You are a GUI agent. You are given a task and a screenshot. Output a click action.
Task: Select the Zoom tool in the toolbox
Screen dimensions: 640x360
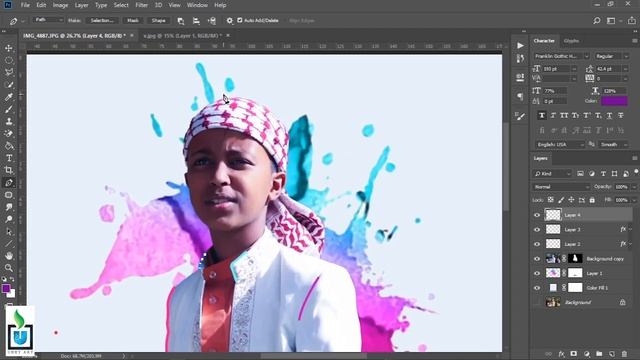point(9,268)
